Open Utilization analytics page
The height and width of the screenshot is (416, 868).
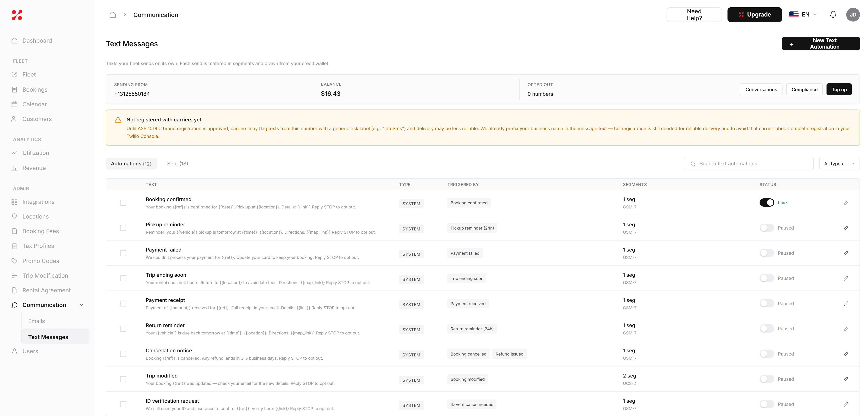36,153
